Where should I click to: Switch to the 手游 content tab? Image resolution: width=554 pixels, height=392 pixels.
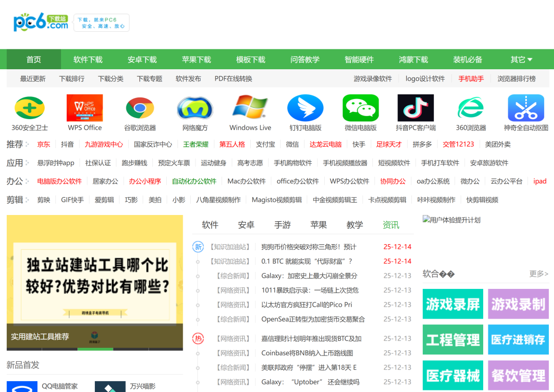point(282,225)
